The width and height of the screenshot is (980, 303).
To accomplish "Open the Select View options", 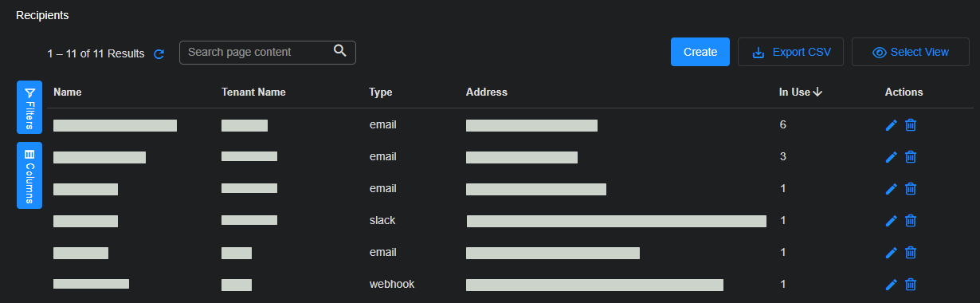I will coord(911,52).
